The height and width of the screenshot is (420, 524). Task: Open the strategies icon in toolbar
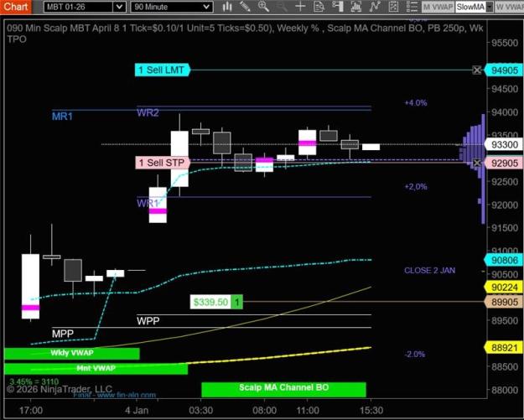tap(394, 7)
